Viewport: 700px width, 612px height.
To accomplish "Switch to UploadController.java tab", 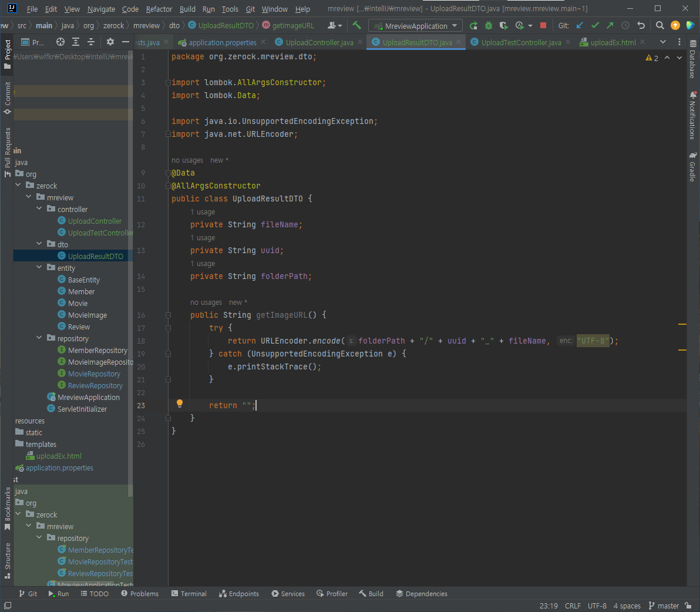I will [319, 42].
